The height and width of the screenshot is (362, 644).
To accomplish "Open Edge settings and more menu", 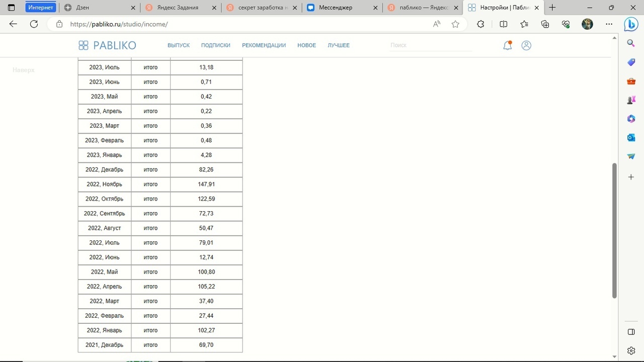I will tap(609, 24).
